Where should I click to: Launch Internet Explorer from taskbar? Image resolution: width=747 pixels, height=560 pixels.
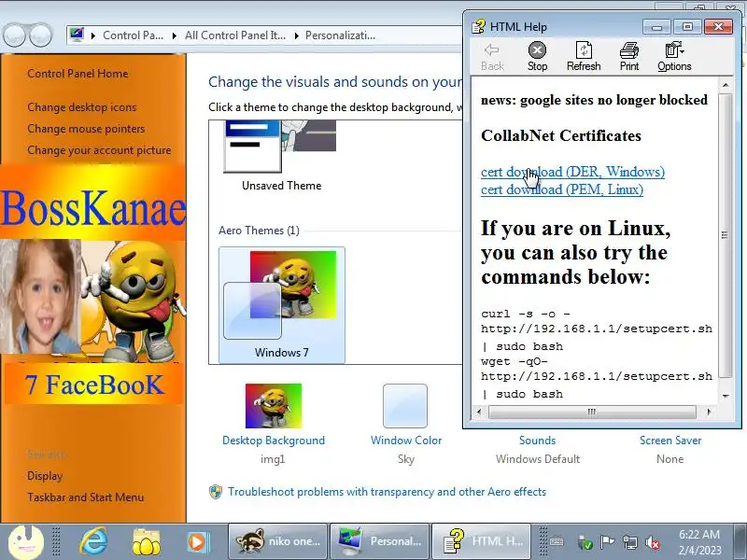coord(92,542)
